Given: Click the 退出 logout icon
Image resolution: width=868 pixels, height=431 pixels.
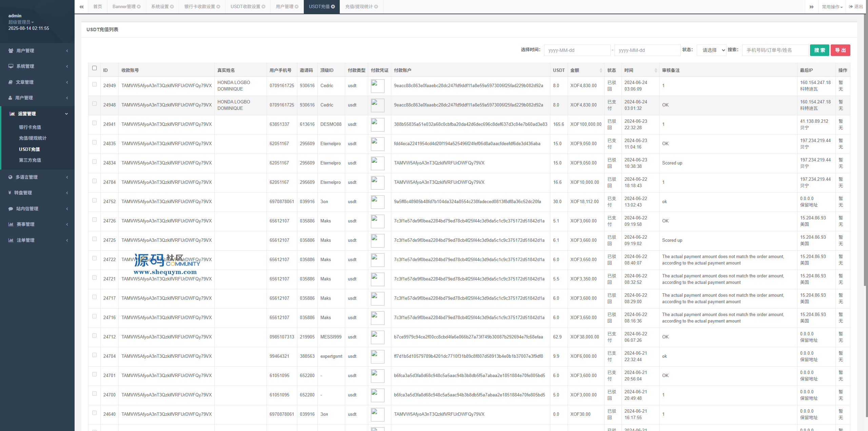Looking at the screenshot, I should (851, 7).
